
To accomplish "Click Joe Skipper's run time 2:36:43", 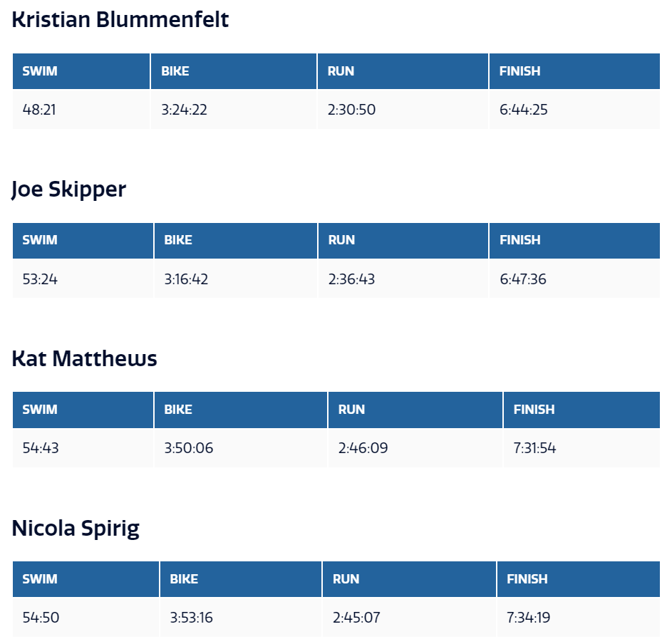I will [x=351, y=279].
